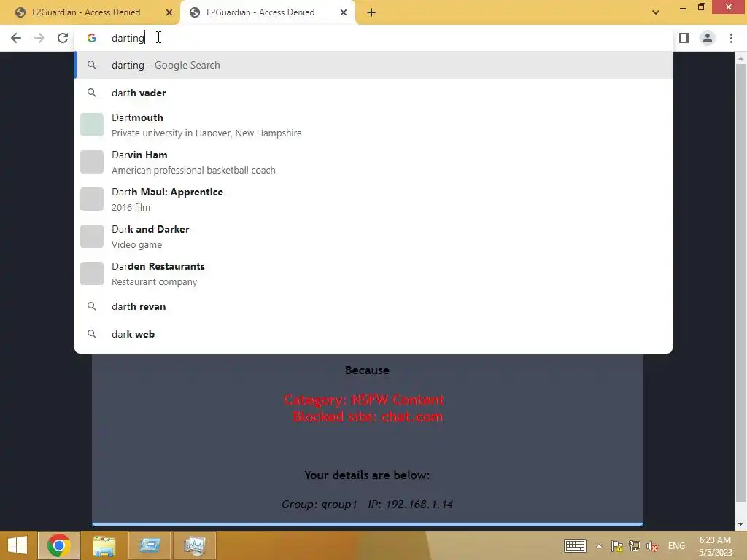Viewport: 747px width, 560px height.
Task: Click the Action Center flag icon
Action: (617, 546)
